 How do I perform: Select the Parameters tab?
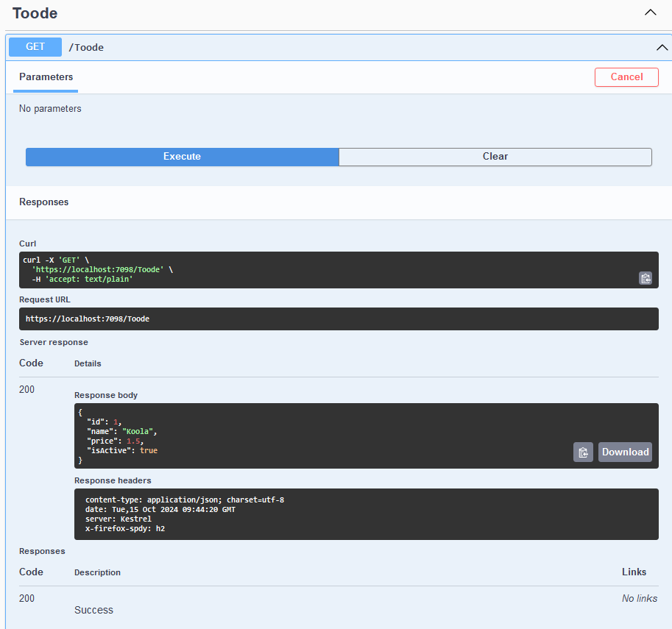click(x=46, y=77)
